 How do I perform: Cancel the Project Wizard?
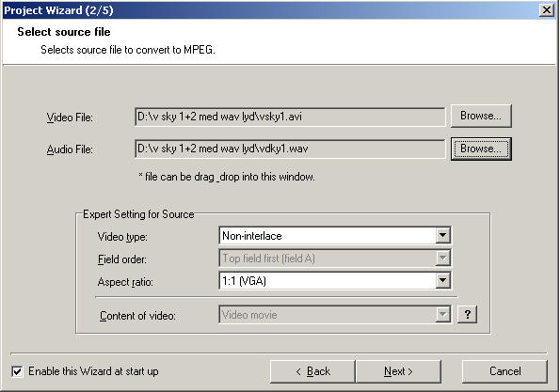click(x=504, y=371)
